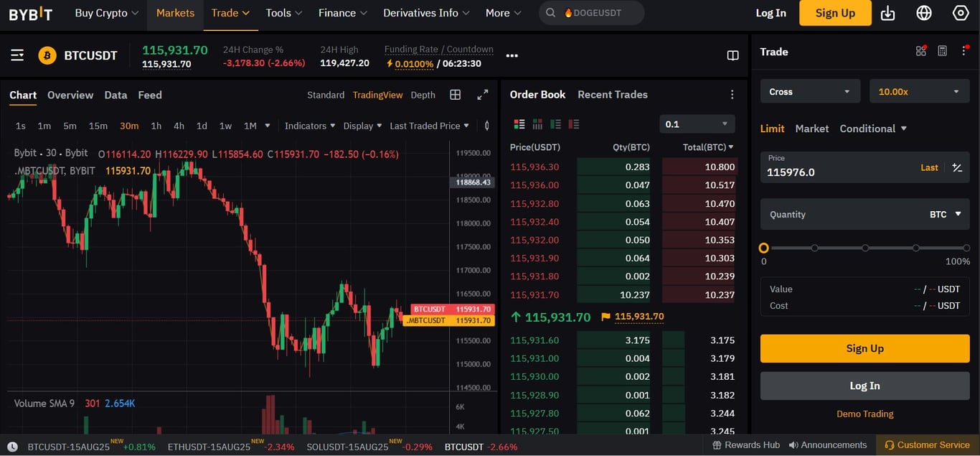
Task: Click the widget layout icon in Trade panel
Action: (921, 51)
